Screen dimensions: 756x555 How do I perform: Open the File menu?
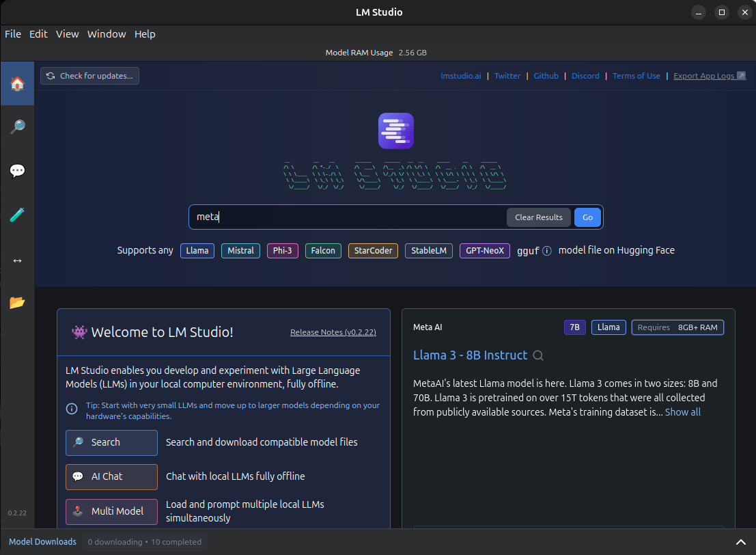pyautogui.click(x=13, y=33)
